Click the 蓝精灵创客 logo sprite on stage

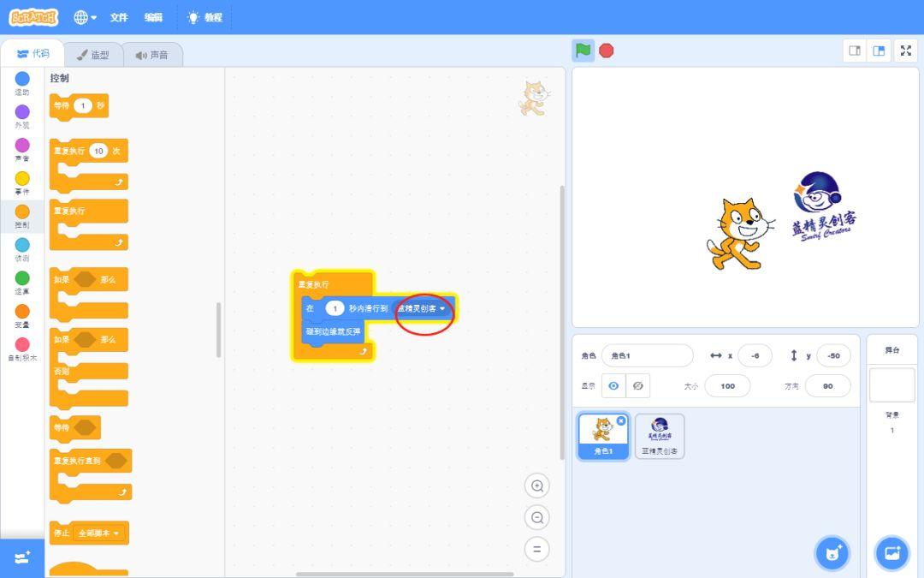coord(824,206)
